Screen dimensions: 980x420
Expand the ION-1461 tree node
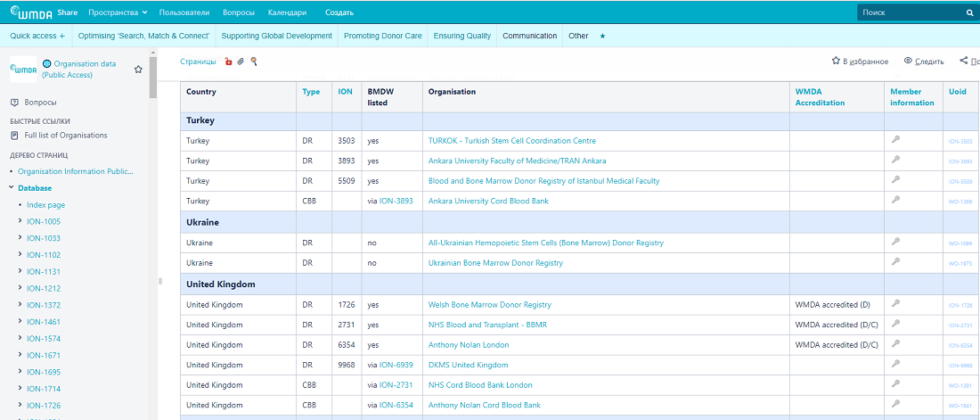click(x=20, y=322)
